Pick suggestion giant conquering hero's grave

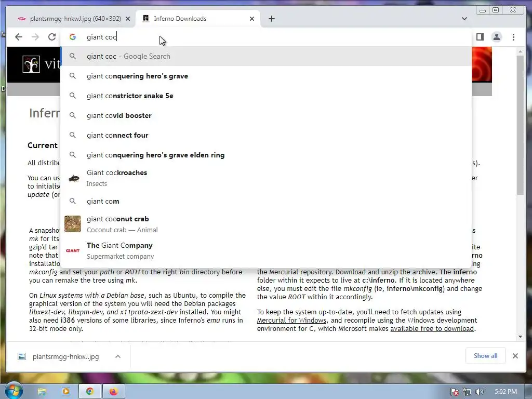coord(266,76)
